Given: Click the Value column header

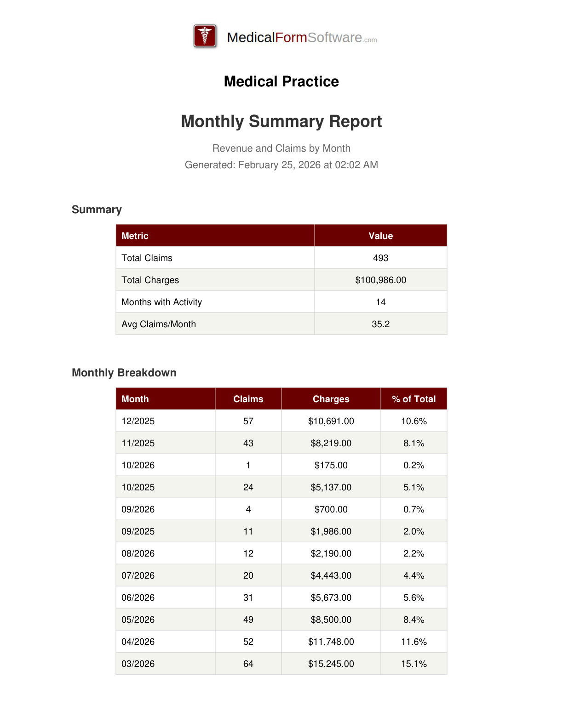Looking at the screenshot, I should (x=380, y=236).
